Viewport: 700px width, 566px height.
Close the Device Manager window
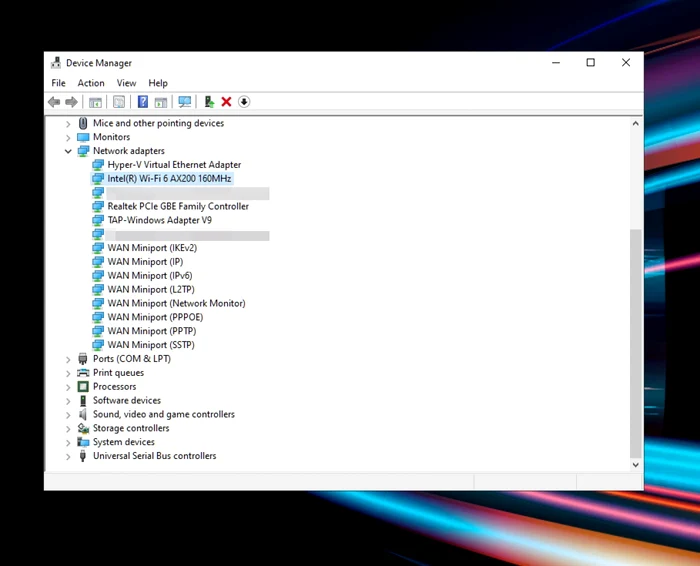[626, 62]
